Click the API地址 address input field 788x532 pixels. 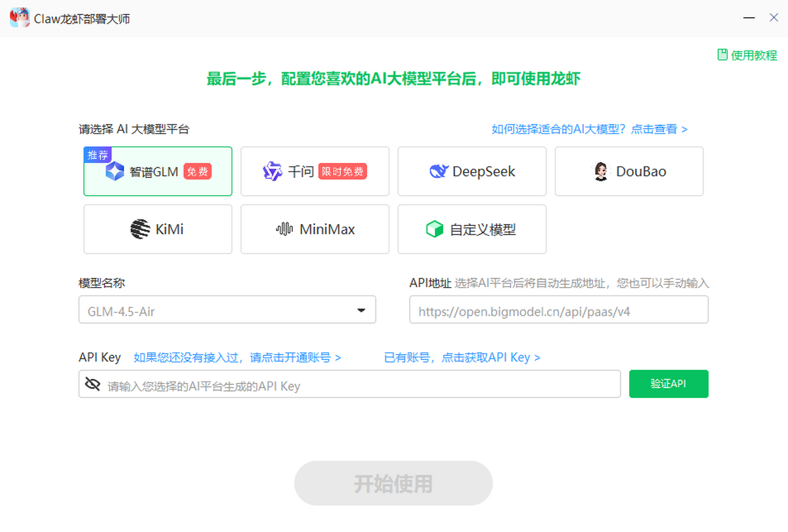[558, 309]
